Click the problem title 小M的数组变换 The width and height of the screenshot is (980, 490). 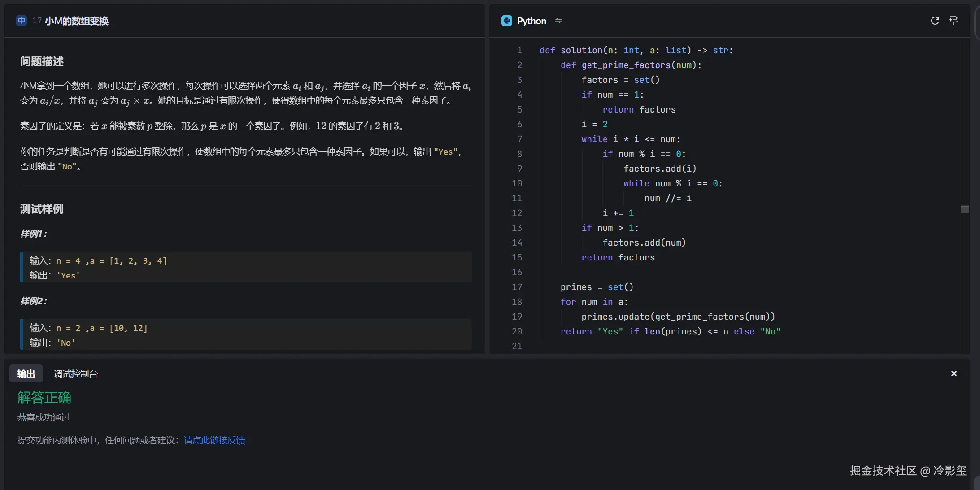(x=77, y=21)
